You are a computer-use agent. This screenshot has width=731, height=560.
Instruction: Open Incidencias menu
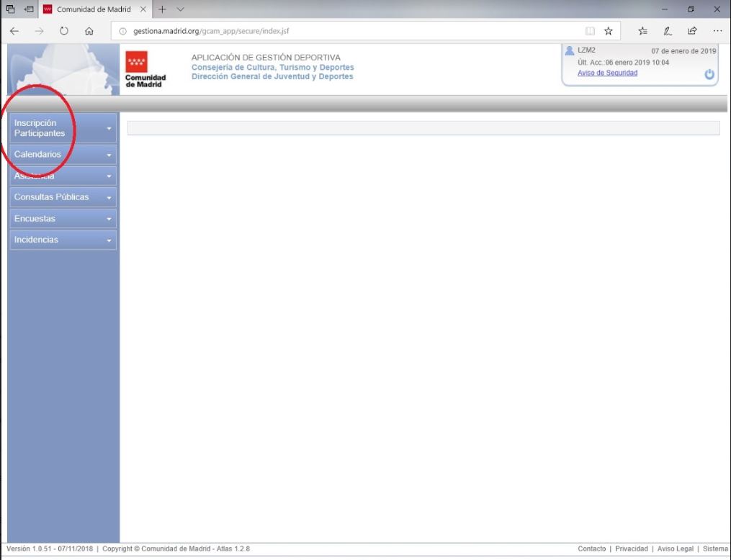(63, 240)
